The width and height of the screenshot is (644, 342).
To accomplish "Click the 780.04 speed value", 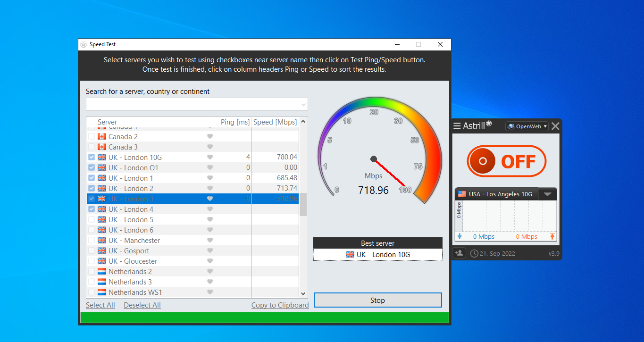I will coord(287,158).
